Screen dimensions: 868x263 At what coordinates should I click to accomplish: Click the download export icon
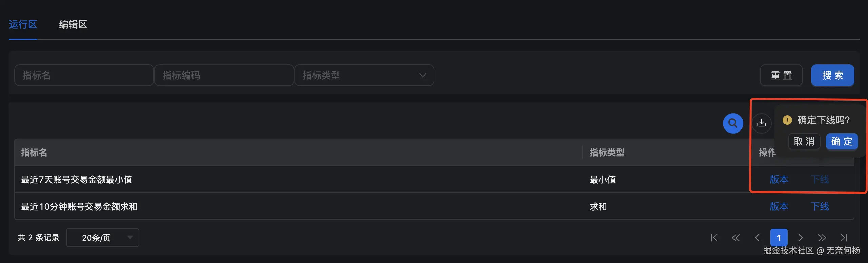pos(761,123)
